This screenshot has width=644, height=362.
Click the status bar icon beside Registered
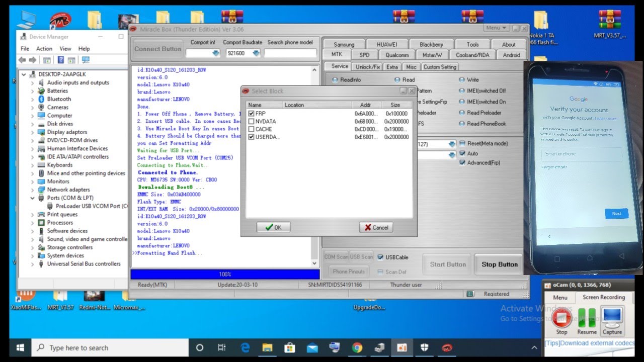tap(469, 294)
